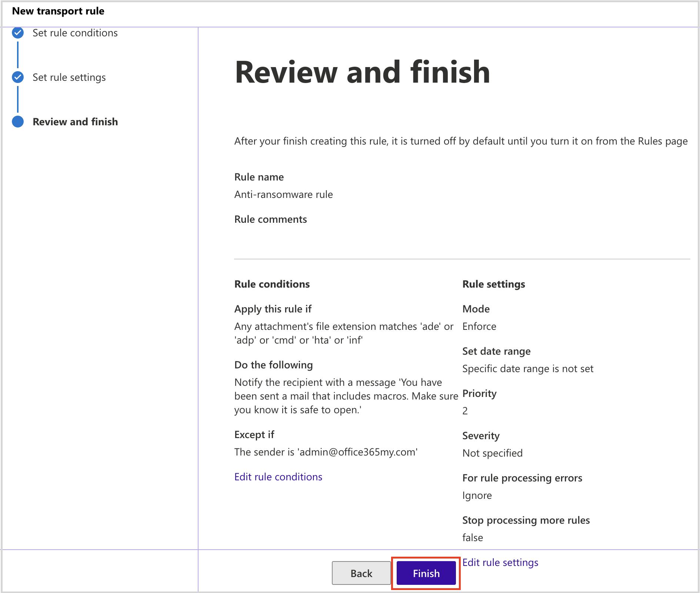Click the 'Apply this rule if' label
Screen dimensions: 700x593
coord(273,309)
